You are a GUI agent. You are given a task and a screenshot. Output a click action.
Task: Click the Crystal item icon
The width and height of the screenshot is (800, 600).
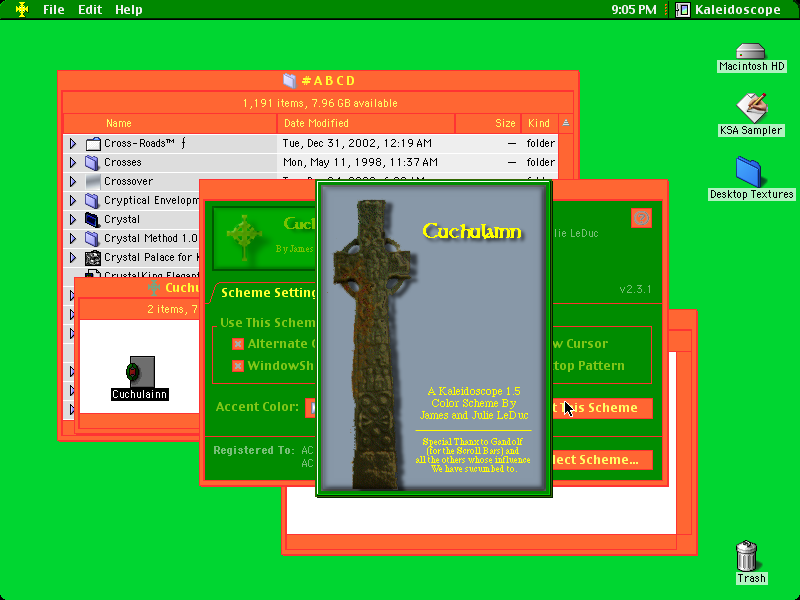click(x=92, y=219)
